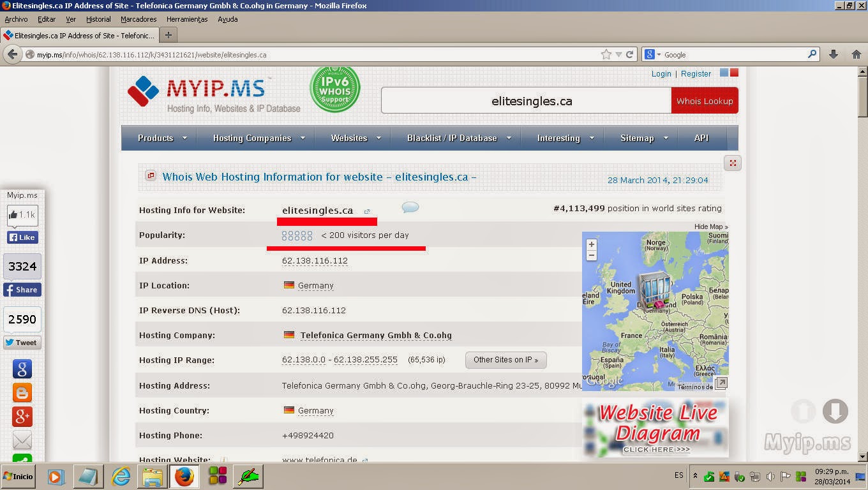This screenshot has width=868, height=490.
Task: Click the page vertical scrollbar thumb
Action: point(862,97)
